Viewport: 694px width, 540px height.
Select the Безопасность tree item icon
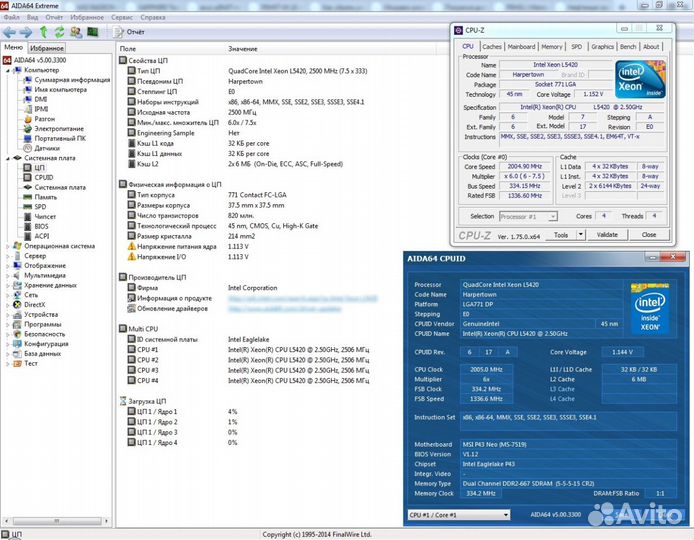coord(17,334)
